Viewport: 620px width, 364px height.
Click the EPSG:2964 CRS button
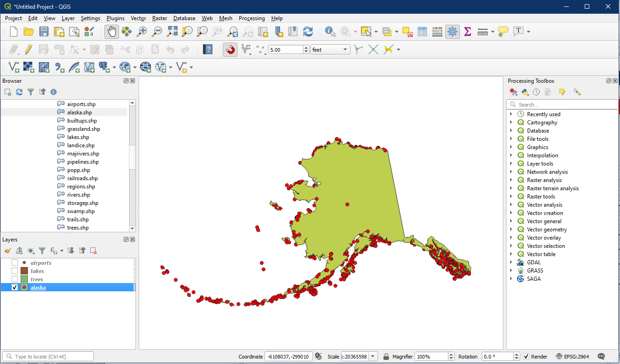point(573,357)
